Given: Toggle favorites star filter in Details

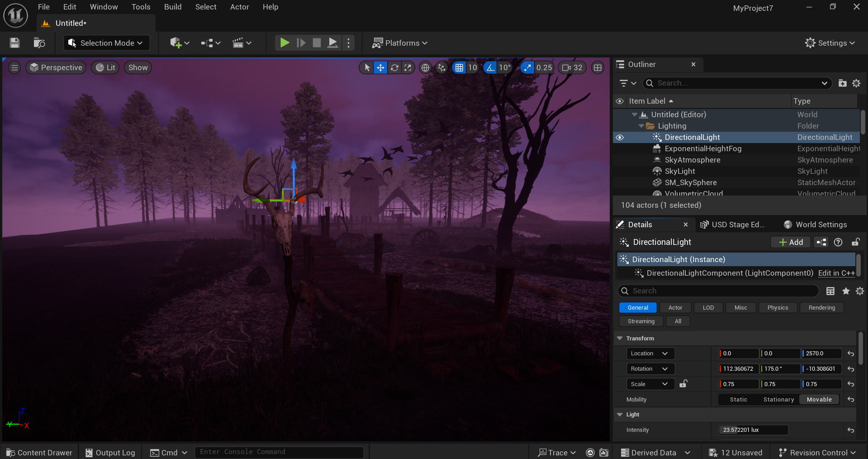Looking at the screenshot, I should tap(845, 291).
